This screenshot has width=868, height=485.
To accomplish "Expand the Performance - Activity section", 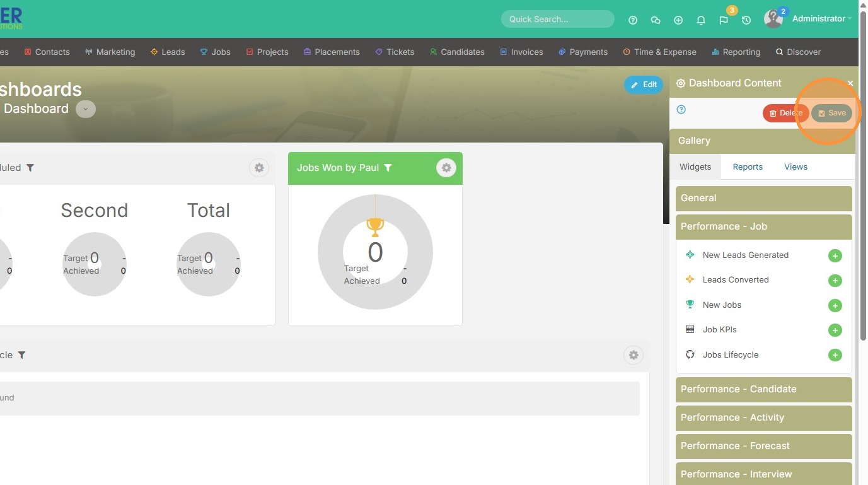I will pos(764,418).
